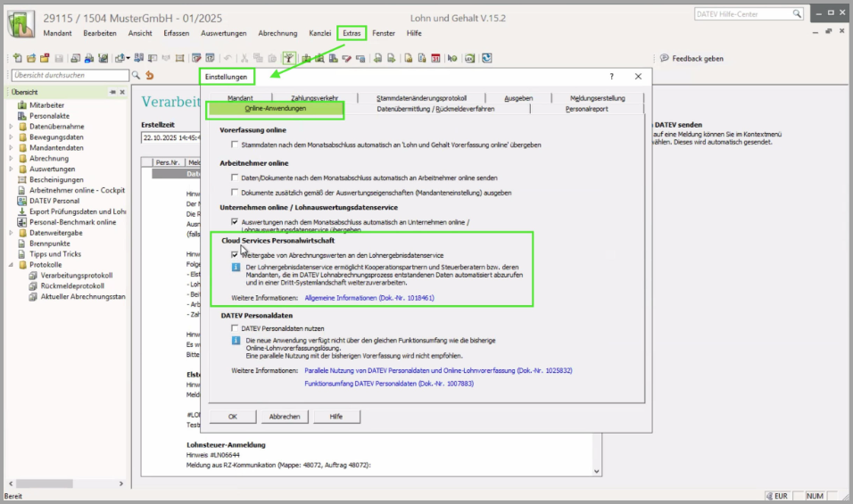Viewport: 853px width, 504px height.
Task: Click the Export Prüfungsdaten download arrow icon
Action: click(x=22, y=211)
